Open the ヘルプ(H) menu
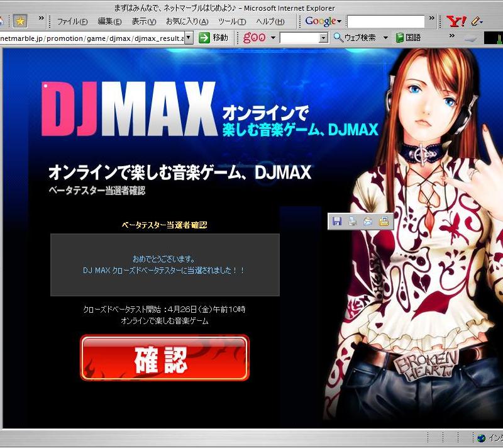This screenshot has width=503, height=448. coord(270,21)
